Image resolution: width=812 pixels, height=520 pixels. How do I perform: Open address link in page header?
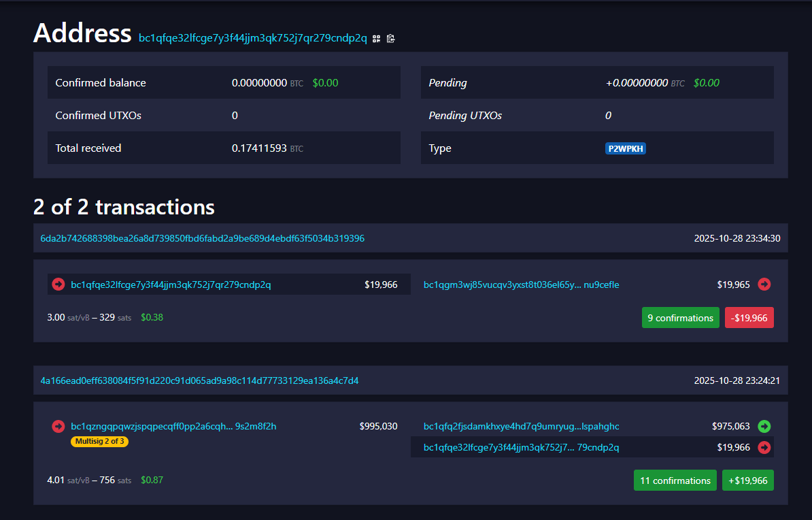(x=253, y=38)
